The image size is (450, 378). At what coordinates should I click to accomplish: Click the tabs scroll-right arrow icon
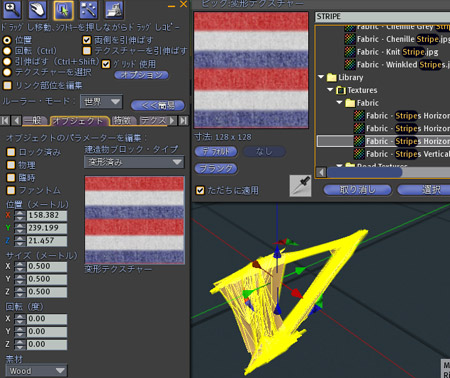(x=172, y=120)
